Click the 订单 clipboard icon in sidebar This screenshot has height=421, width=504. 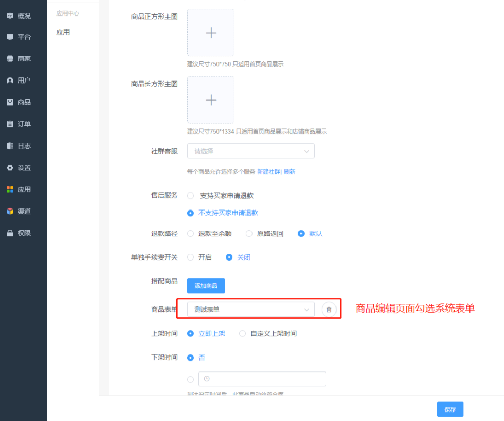(10, 124)
